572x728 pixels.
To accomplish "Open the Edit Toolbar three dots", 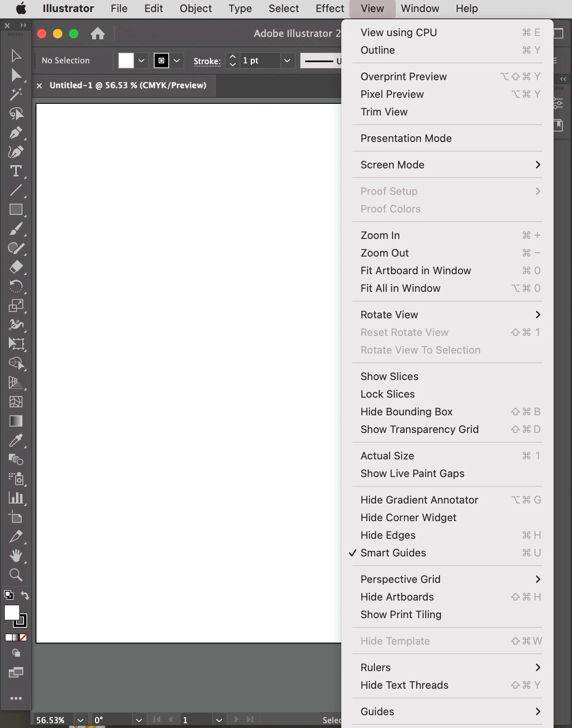I will pos(16,698).
